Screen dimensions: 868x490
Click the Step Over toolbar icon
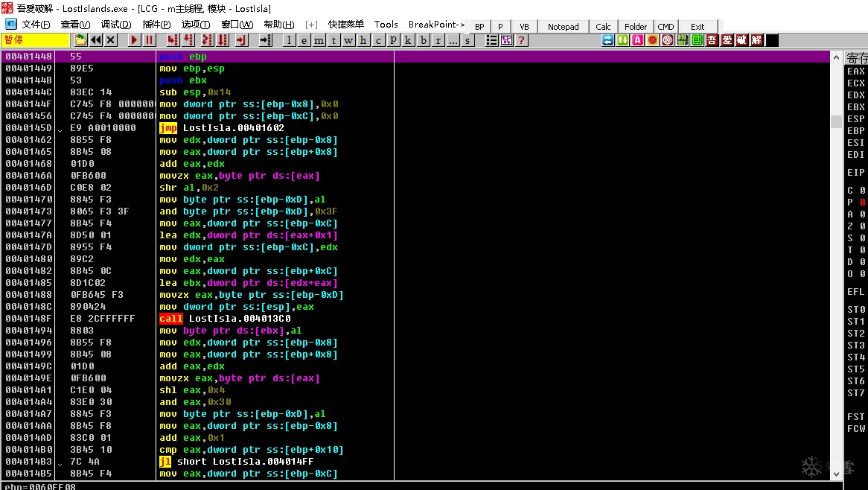(x=188, y=40)
